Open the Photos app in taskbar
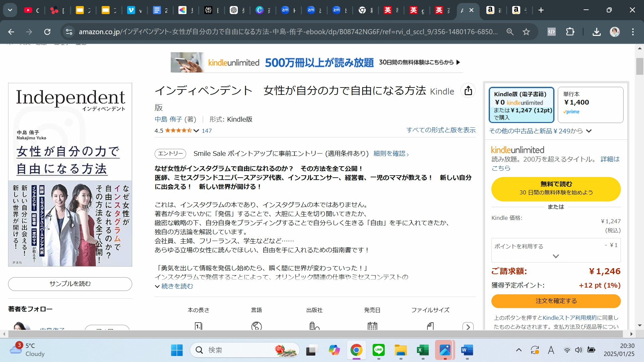644x362 pixels. (445, 350)
